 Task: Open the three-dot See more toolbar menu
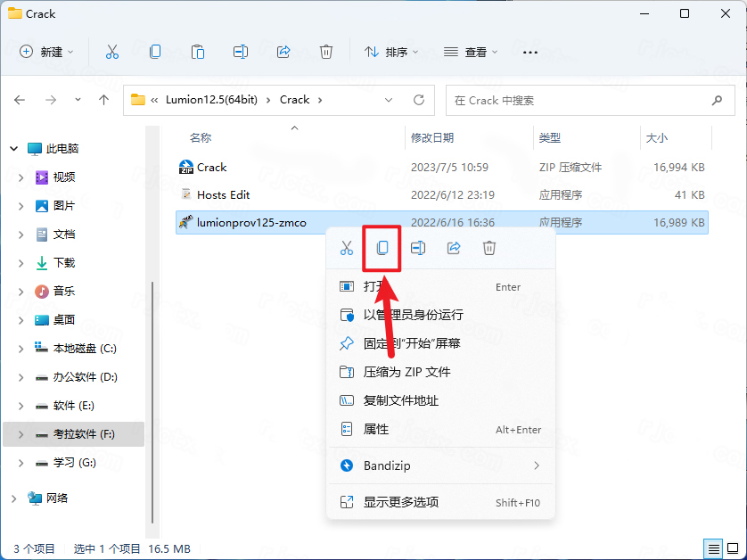[530, 53]
